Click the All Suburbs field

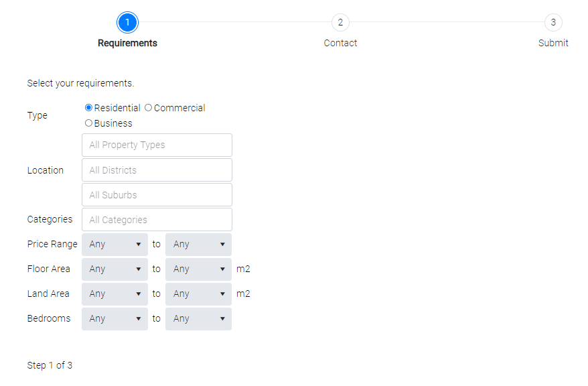(x=157, y=195)
